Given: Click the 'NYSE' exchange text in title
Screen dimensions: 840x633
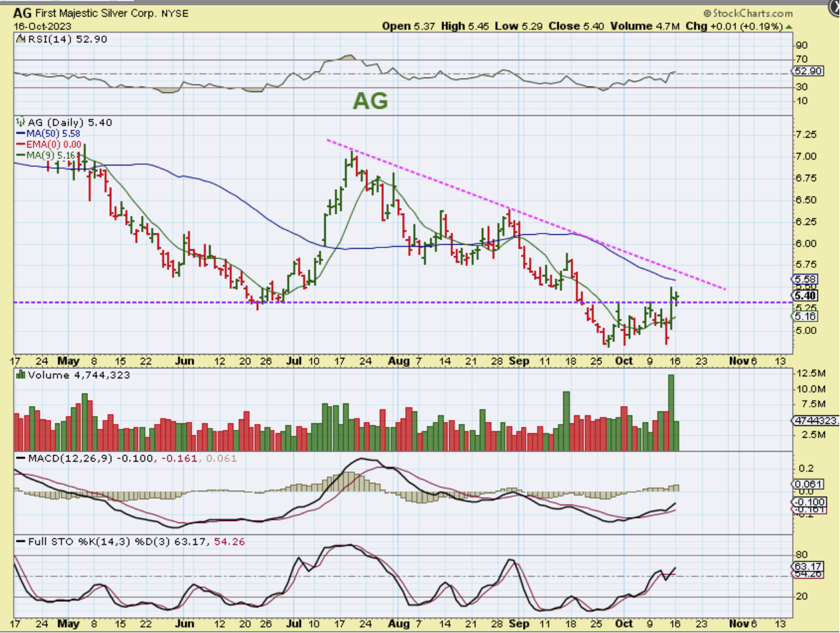Looking at the screenshot, I should point(175,13).
